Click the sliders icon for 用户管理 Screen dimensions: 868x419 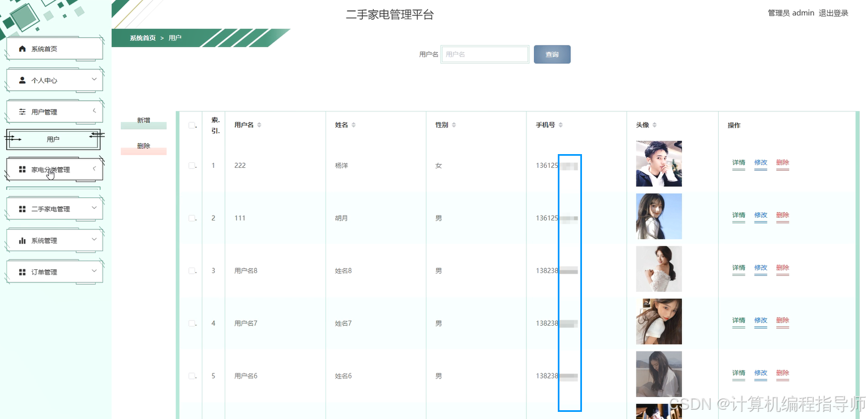[22, 111]
